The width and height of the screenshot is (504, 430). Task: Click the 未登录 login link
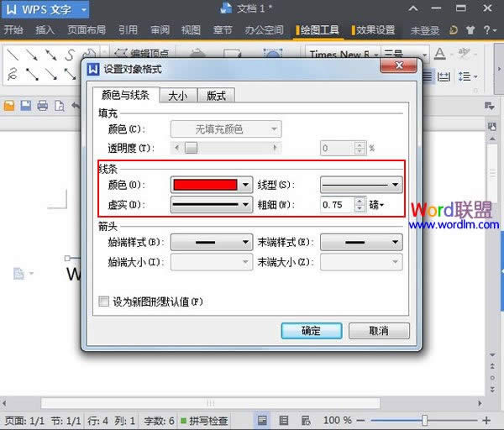(425, 31)
